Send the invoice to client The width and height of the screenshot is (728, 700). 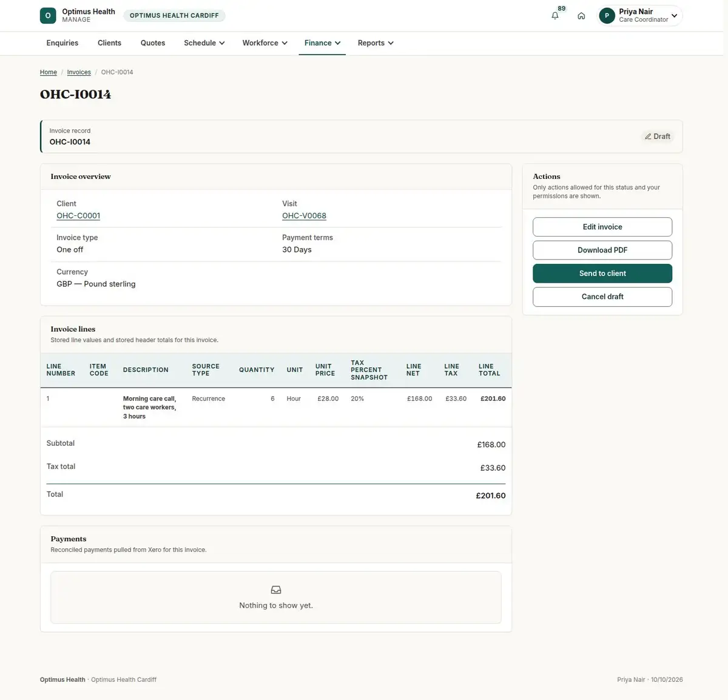[x=602, y=274]
